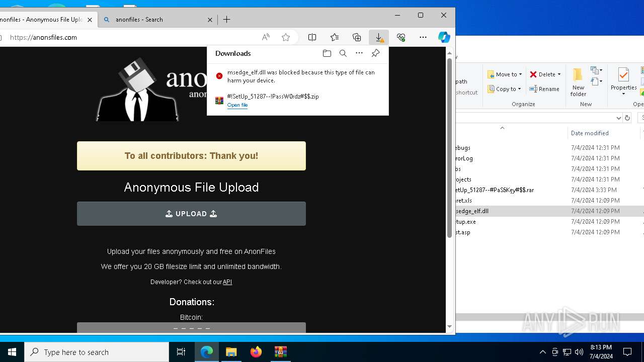Open Firefox from taskbar

point(256,352)
